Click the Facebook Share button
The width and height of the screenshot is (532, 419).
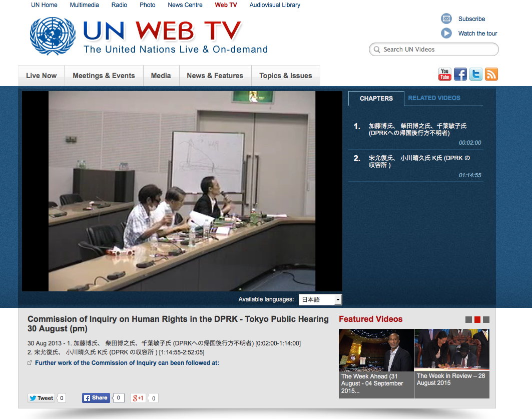96,398
